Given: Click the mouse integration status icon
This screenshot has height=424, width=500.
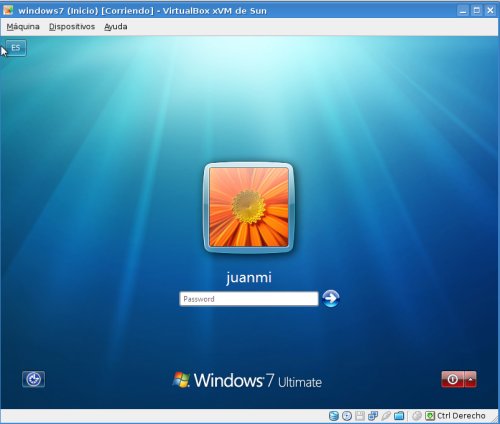Looking at the screenshot, I should (417, 416).
